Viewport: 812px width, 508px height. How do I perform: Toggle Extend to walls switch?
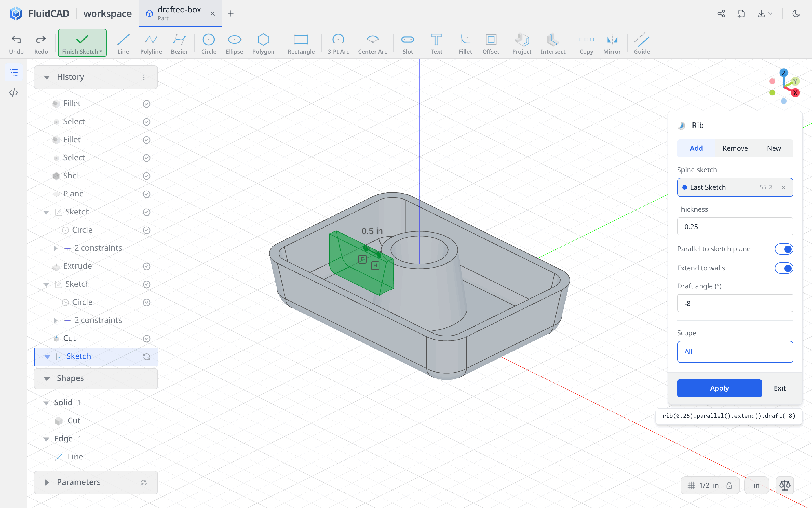(x=784, y=268)
